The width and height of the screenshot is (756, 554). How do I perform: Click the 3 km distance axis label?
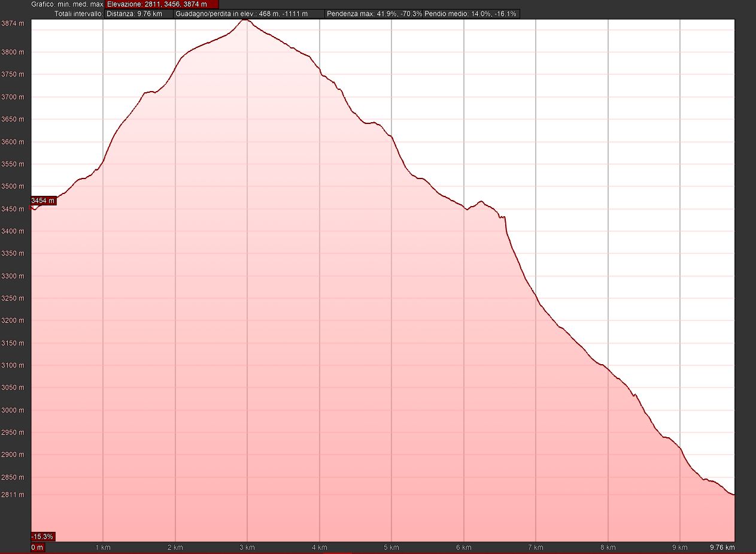[x=247, y=547]
